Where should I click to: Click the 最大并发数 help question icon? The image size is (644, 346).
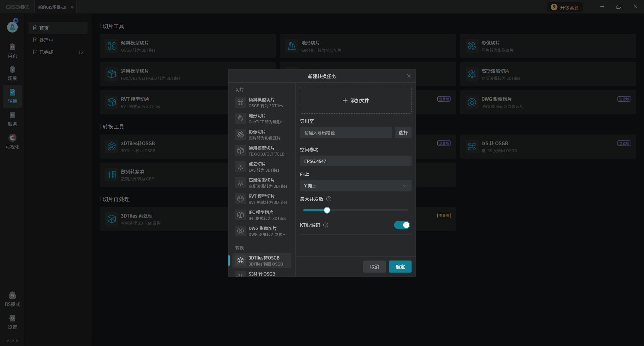pos(329,199)
